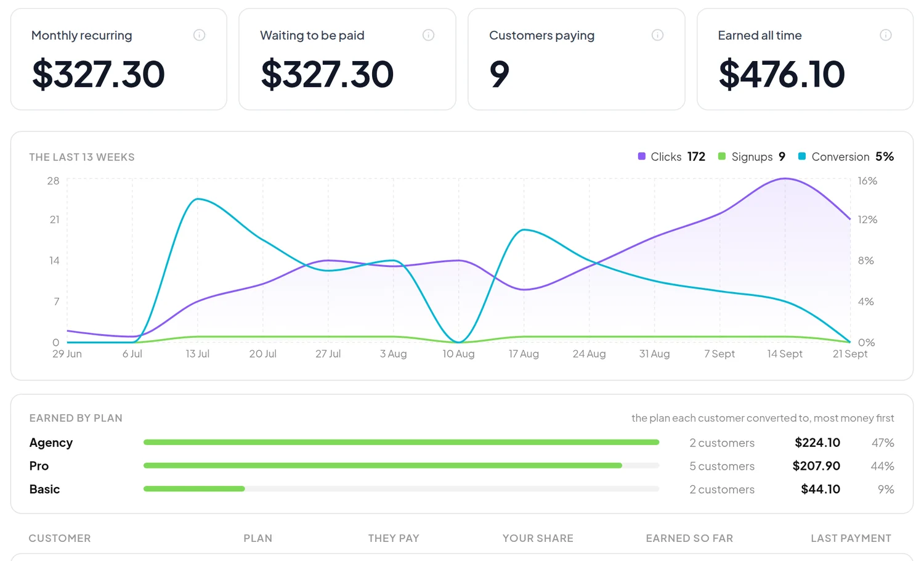Click the Agency plan progress bar
This screenshot has width=924, height=561.
pyautogui.click(x=401, y=443)
